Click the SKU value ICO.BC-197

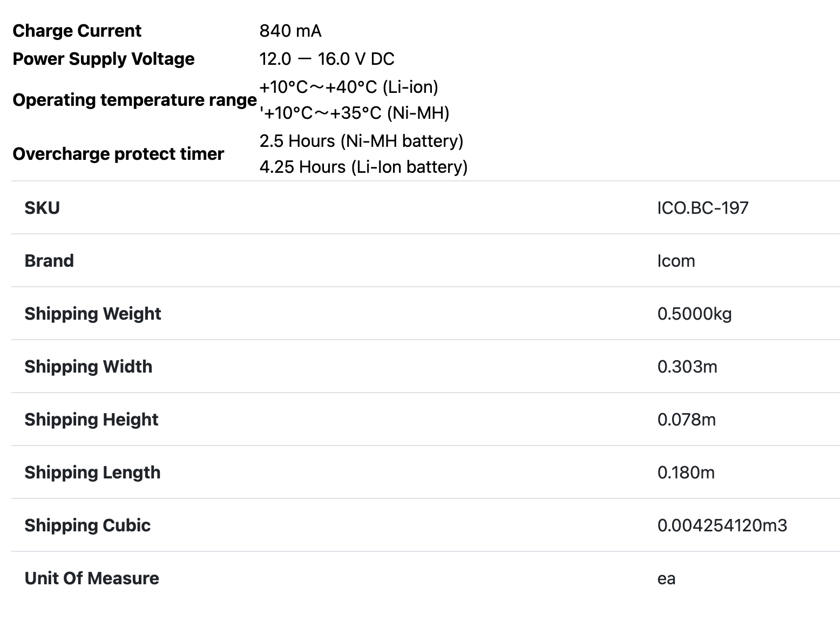pyautogui.click(x=703, y=208)
